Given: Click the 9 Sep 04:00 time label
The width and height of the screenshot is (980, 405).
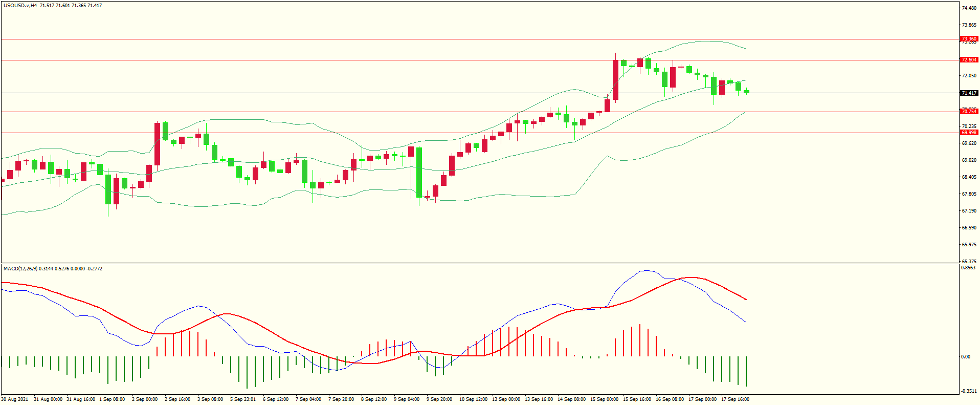Looking at the screenshot, I should pyautogui.click(x=407, y=399).
